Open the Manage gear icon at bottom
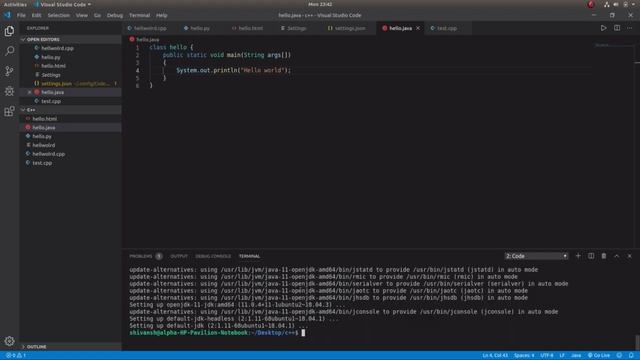This screenshot has height=360, width=640. 9,341
